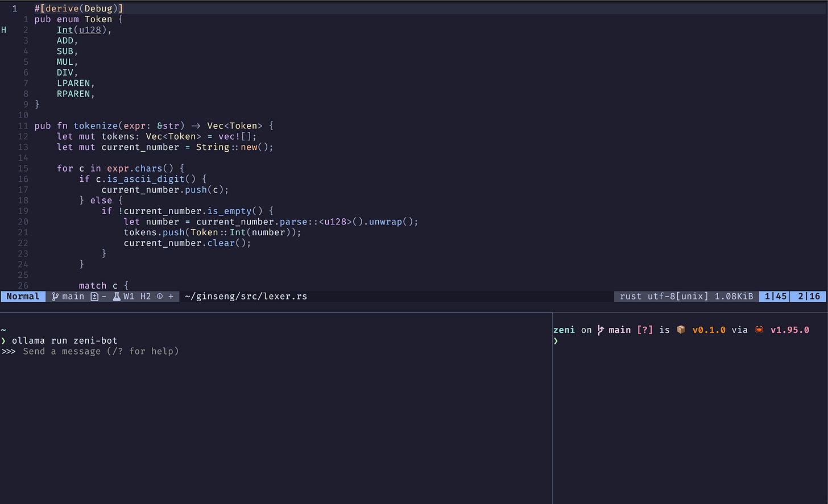Click current_number.push(c) statement
The height and width of the screenshot is (504, 828).
click(x=165, y=190)
